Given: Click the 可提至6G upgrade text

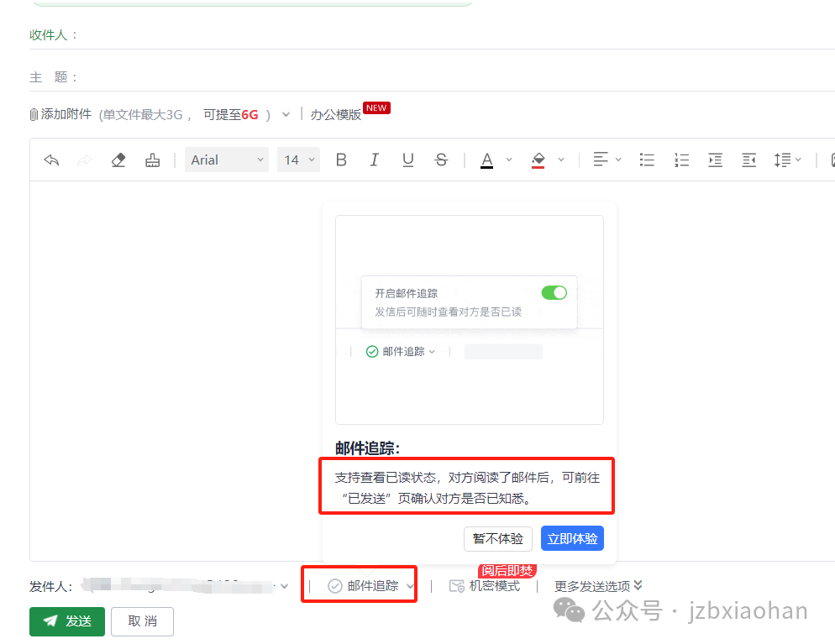Looking at the screenshot, I should coord(230,114).
